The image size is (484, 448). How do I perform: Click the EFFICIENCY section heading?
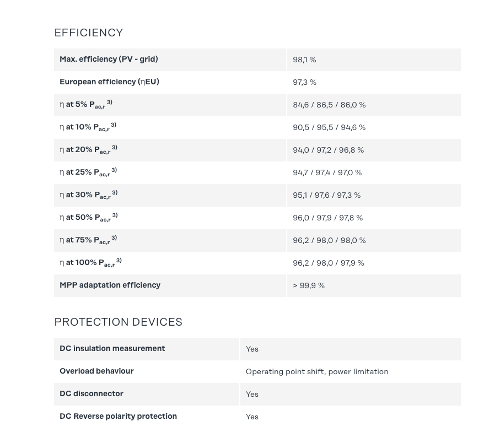coord(88,33)
